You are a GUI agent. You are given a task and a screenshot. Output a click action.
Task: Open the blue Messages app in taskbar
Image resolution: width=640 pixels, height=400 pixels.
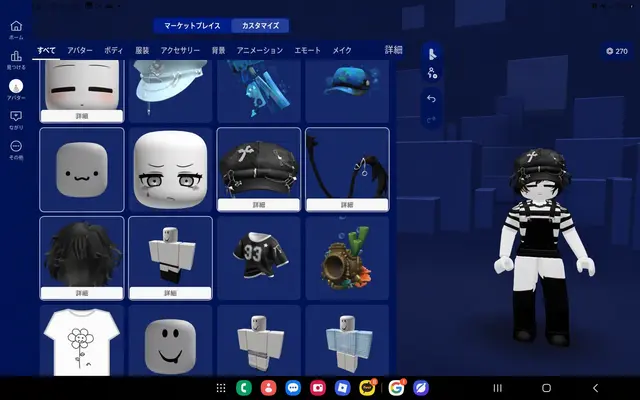[x=293, y=388]
